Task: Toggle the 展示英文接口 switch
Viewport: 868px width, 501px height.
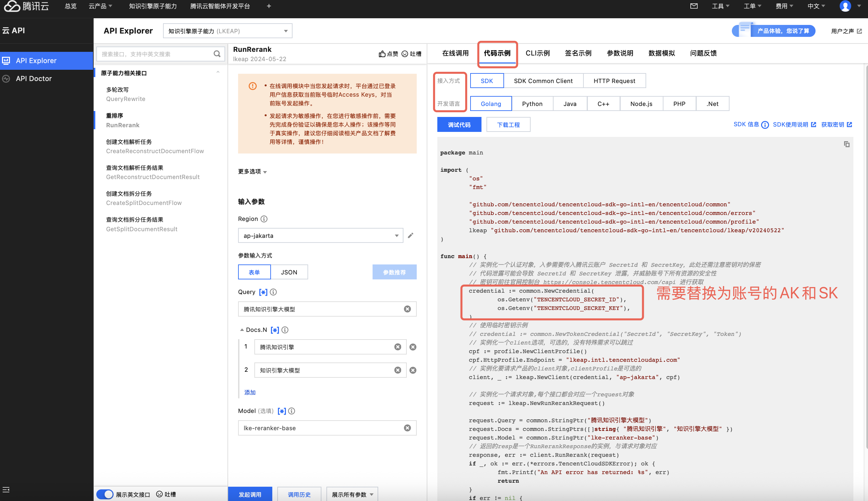Action: tap(105, 494)
